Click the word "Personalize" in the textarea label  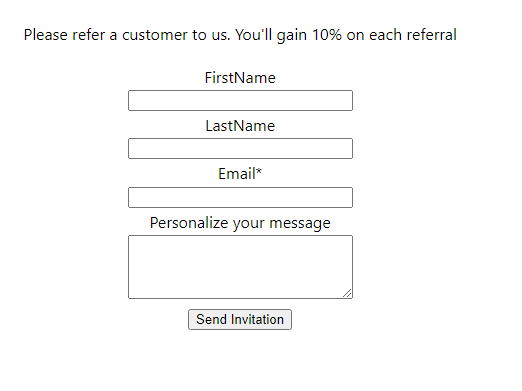189,223
